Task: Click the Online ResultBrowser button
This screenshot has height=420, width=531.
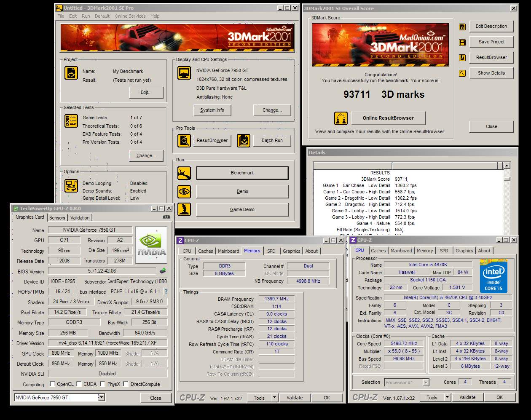Action: (x=388, y=118)
